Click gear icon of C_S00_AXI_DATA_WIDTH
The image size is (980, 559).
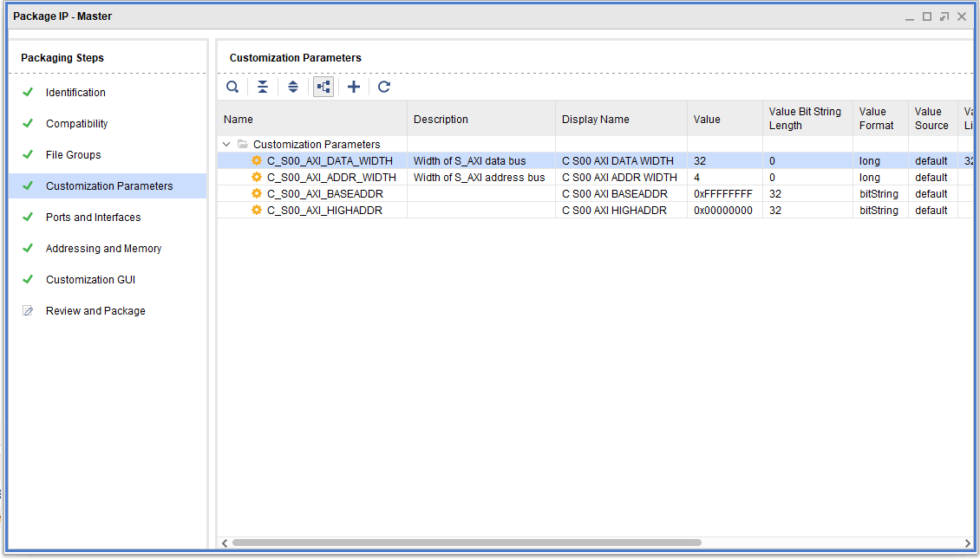[x=256, y=160]
